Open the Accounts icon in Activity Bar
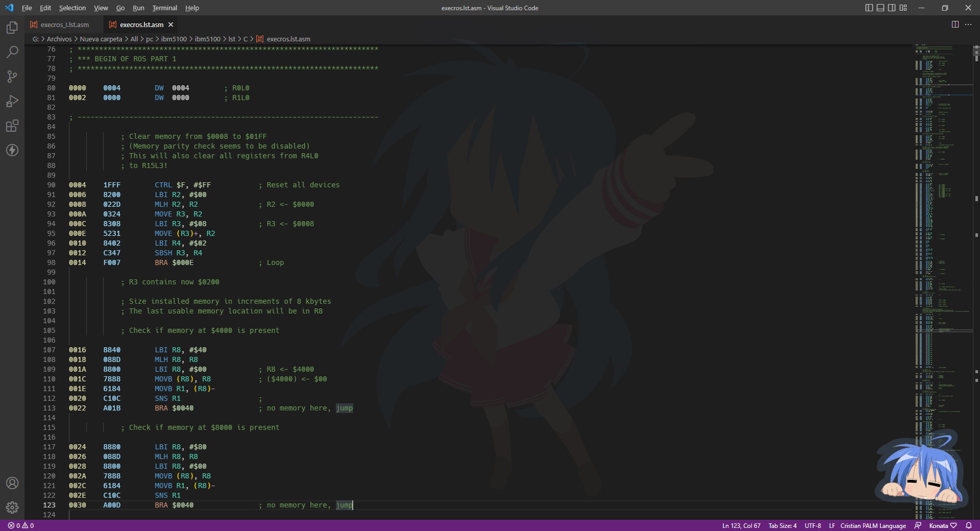980x531 pixels. (12, 483)
